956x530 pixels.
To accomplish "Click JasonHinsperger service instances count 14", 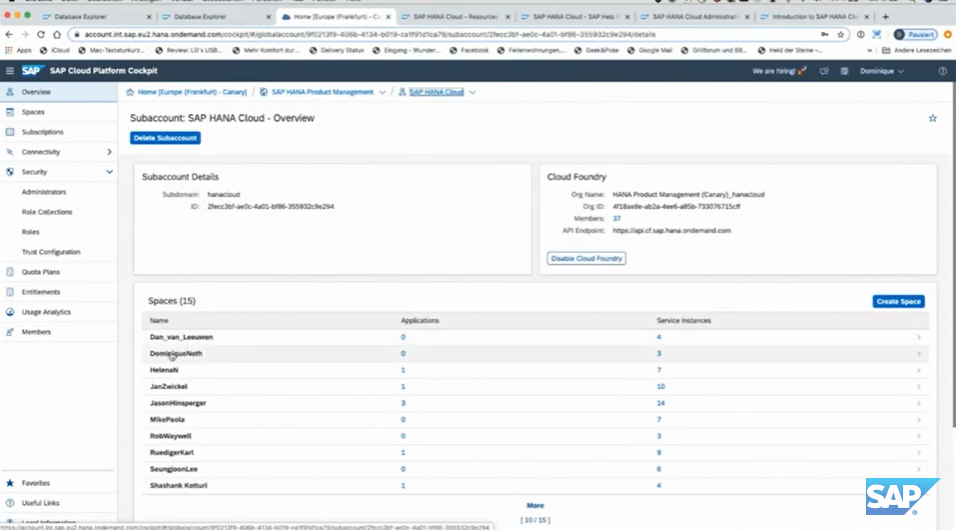I will (661, 403).
